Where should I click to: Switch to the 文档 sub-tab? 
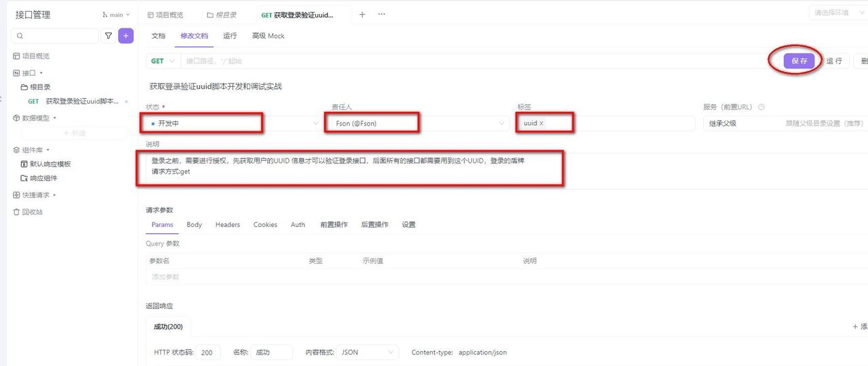click(x=158, y=36)
